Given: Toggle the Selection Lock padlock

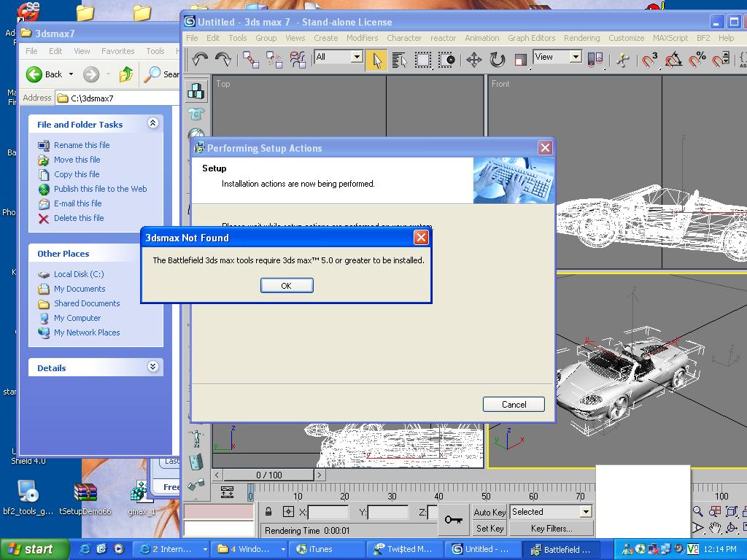Looking at the screenshot, I should [x=268, y=511].
